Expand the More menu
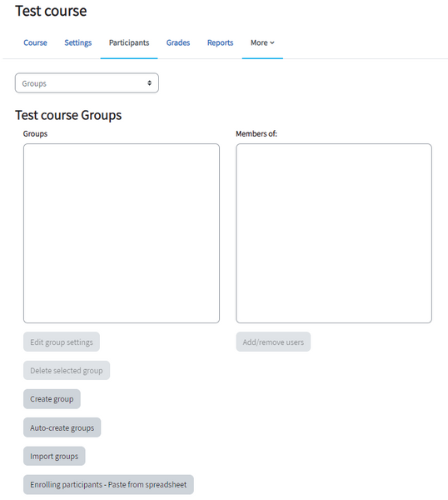The width and height of the screenshot is (448, 500). pyautogui.click(x=262, y=42)
